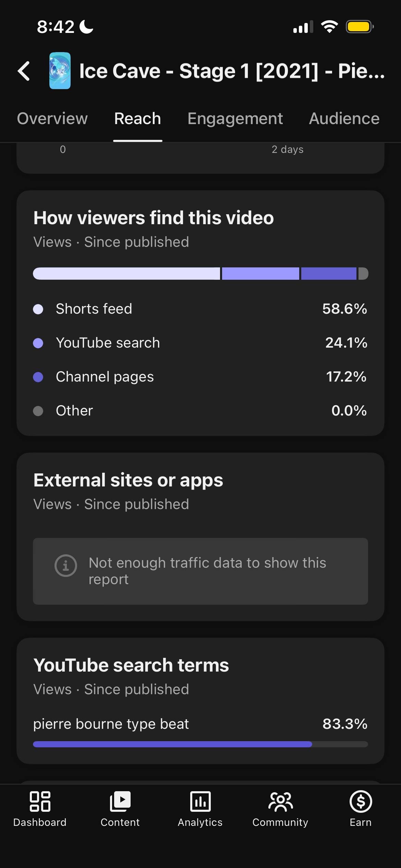Tap the battery icon in status bar

[360, 27]
